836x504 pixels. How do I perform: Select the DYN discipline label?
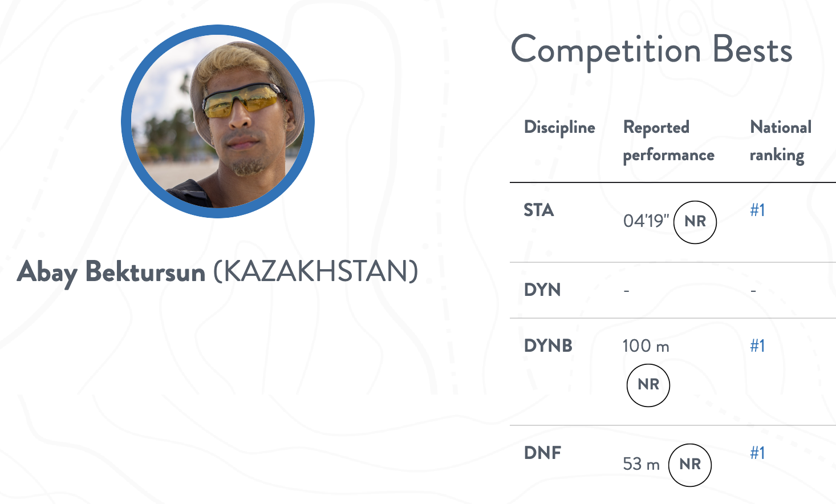[x=542, y=290]
